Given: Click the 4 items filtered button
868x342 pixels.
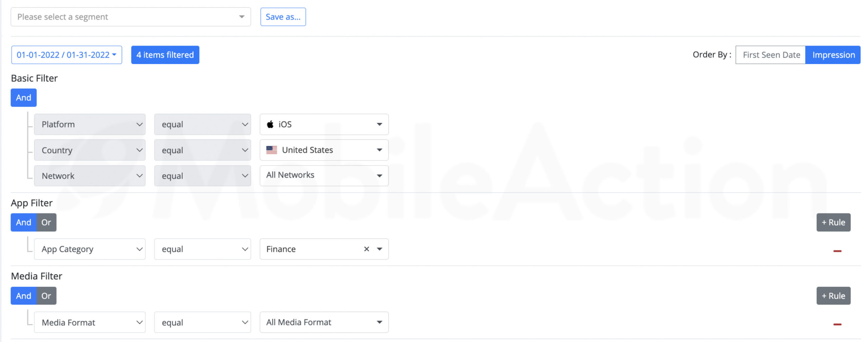Looking at the screenshot, I should click(165, 55).
